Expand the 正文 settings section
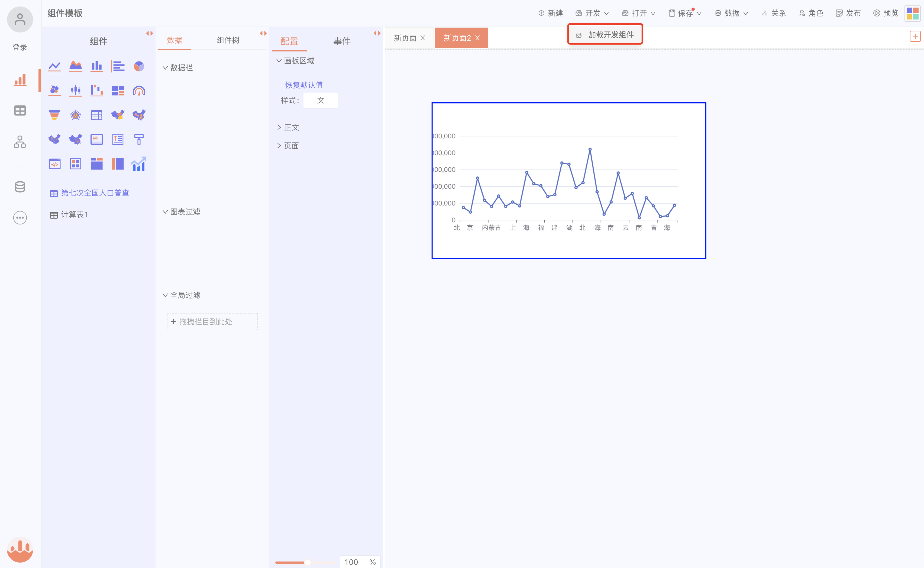 [288, 127]
